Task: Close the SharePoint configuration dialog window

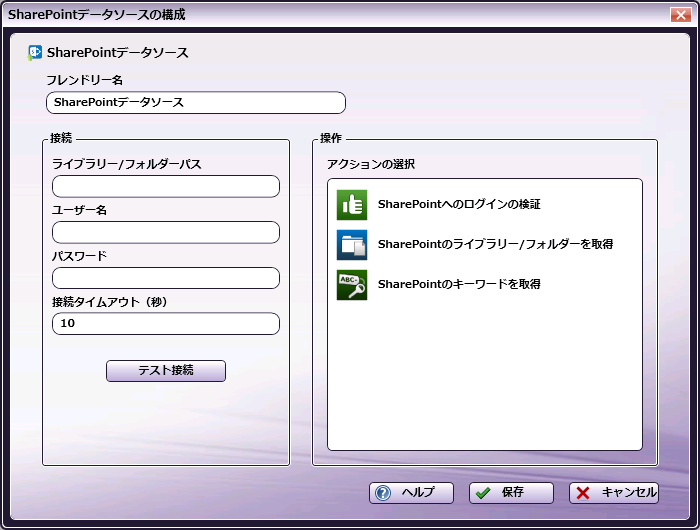Action: point(681,15)
